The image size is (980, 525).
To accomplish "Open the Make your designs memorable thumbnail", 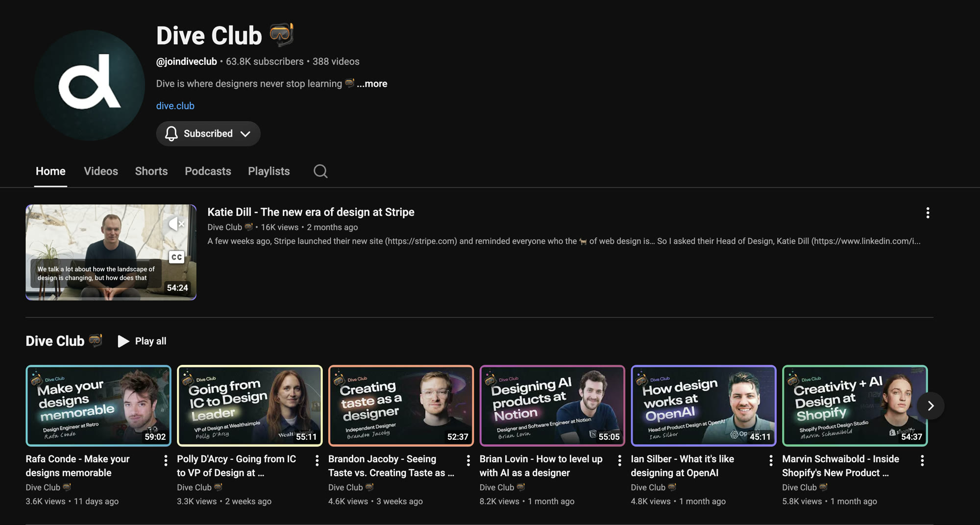I will [x=98, y=406].
